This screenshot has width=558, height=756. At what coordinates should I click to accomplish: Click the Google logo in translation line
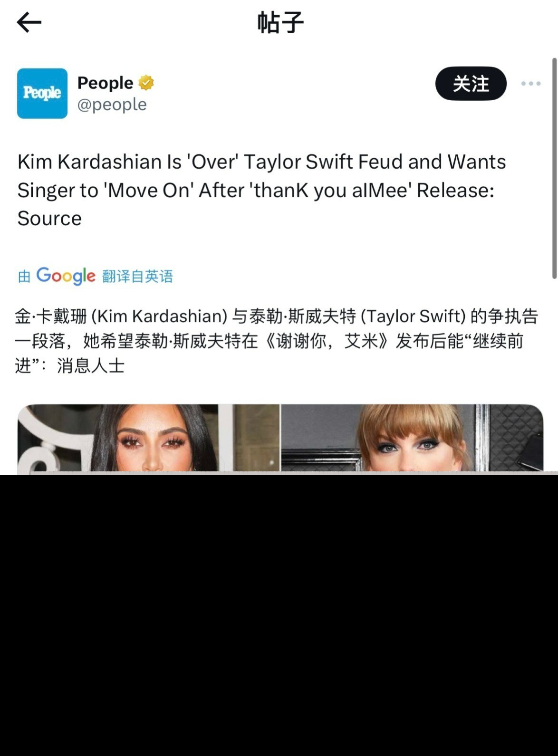coord(66,276)
